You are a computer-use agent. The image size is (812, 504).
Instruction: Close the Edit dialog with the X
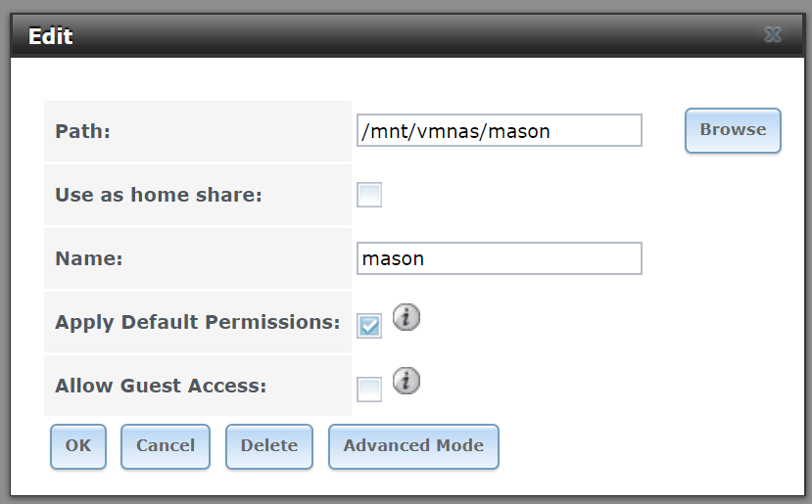[773, 34]
